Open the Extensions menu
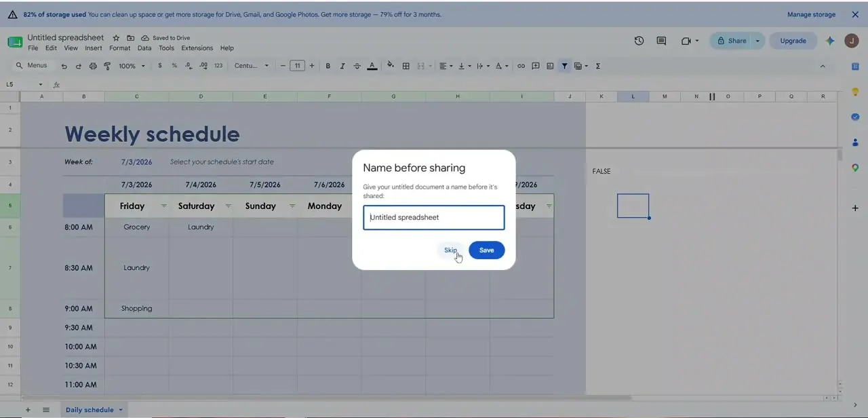Viewport: 868px width, 418px height. click(197, 48)
